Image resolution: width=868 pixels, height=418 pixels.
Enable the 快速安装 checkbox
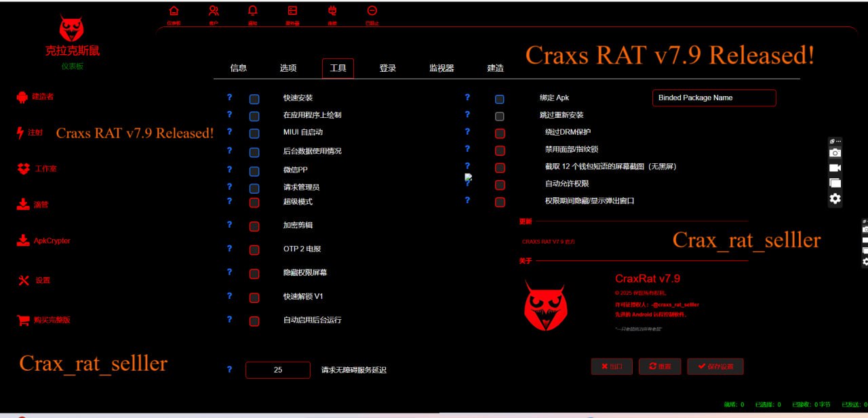click(254, 98)
